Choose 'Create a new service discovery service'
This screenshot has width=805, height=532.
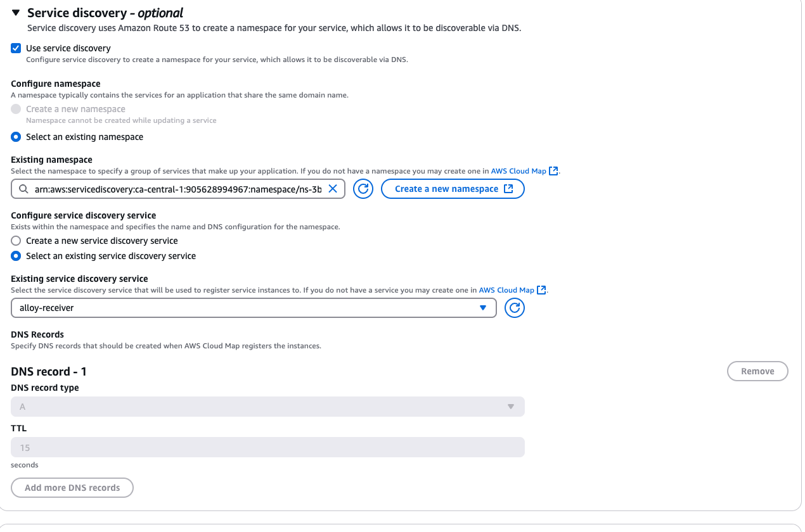tap(15, 241)
